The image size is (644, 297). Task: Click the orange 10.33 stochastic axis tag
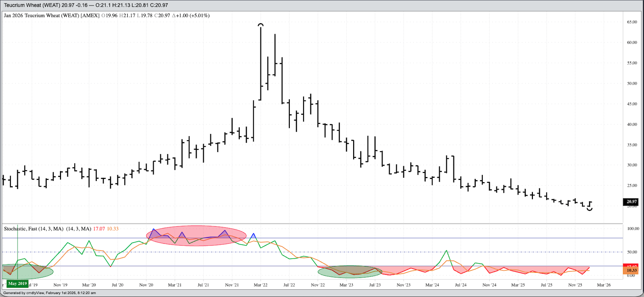pos(631,271)
